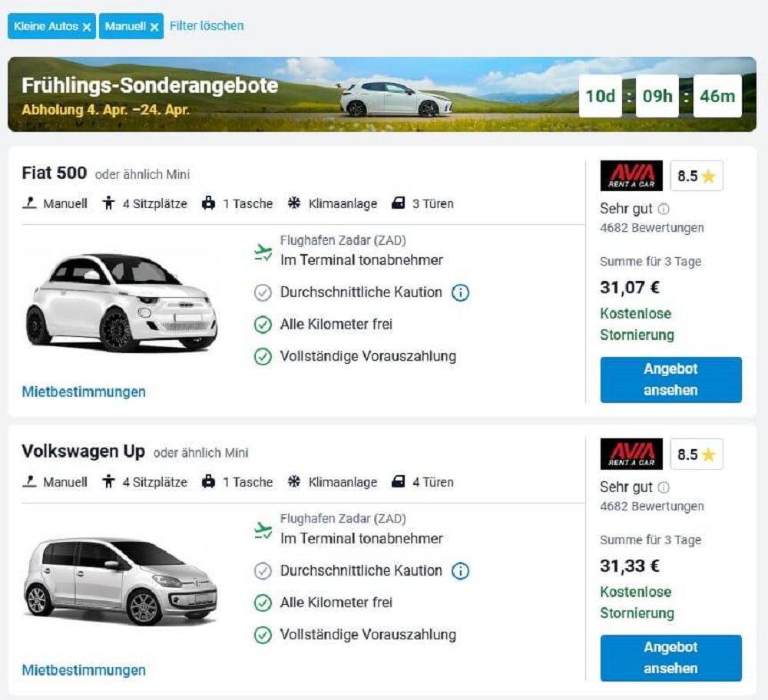Click Angebot ansehen for Volkswagen Up

coord(671,658)
